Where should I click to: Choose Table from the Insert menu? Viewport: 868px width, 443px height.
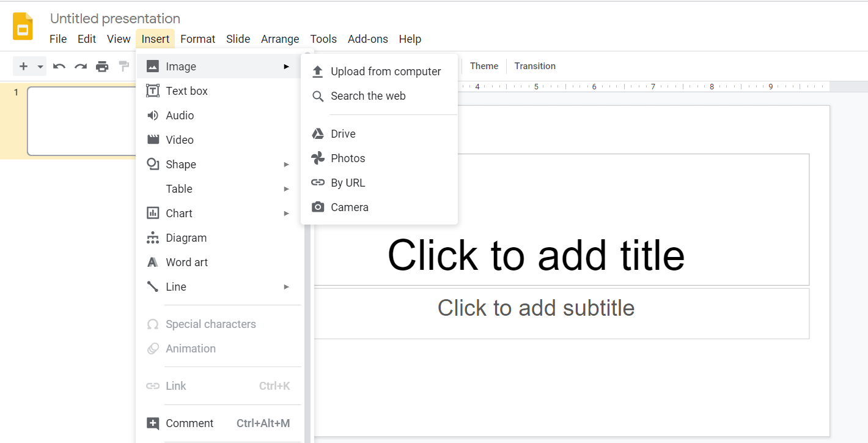pyautogui.click(x=220, y=188)
